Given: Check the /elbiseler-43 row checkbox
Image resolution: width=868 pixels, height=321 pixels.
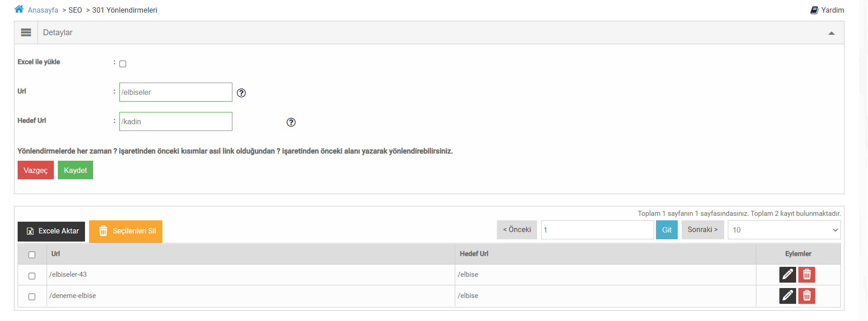Looking at the screenshot, I should [x=32, y=276].
